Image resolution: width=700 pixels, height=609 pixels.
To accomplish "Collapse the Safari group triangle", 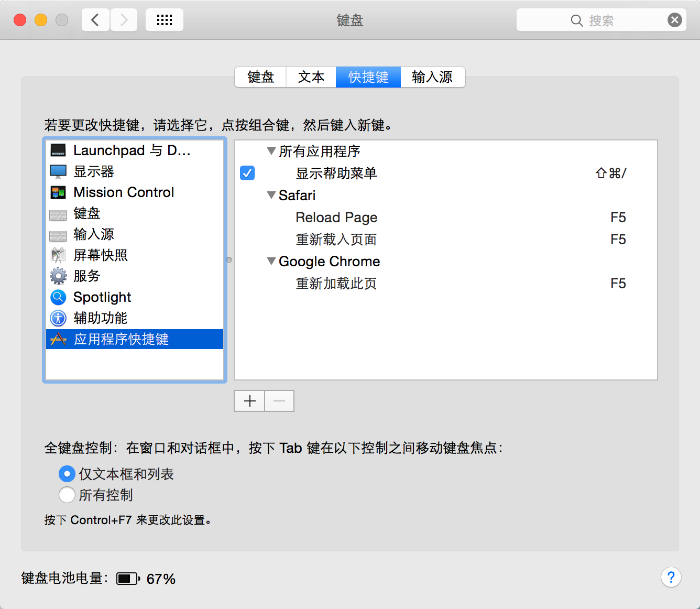I will (271, 195).
